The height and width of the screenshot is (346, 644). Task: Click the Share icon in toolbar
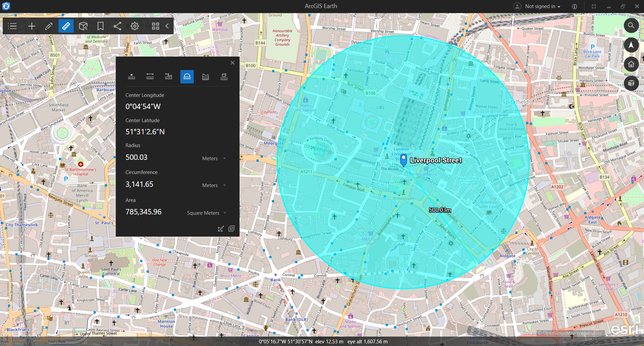117,26
